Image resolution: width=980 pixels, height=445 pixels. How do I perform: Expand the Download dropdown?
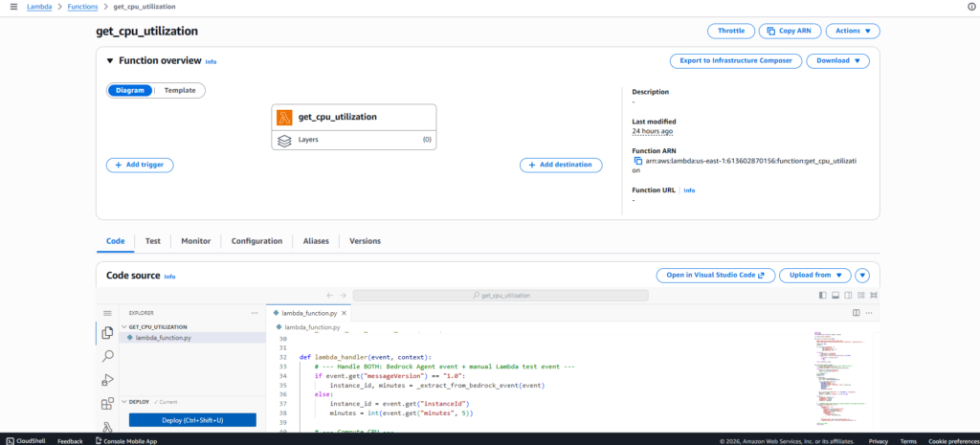837,61
